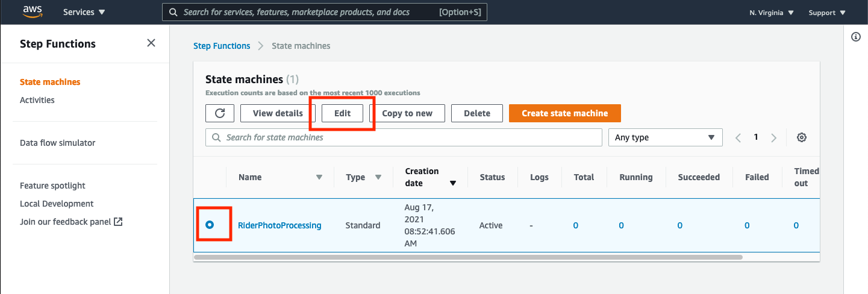
Task: Click the Running column header
Action: tap(636, 177)
